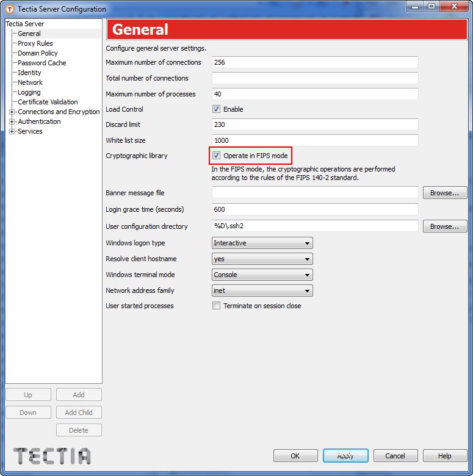This screenshot has width=473, height=476.
Task: Click the User configuration directory field
Action: (315, 226)
